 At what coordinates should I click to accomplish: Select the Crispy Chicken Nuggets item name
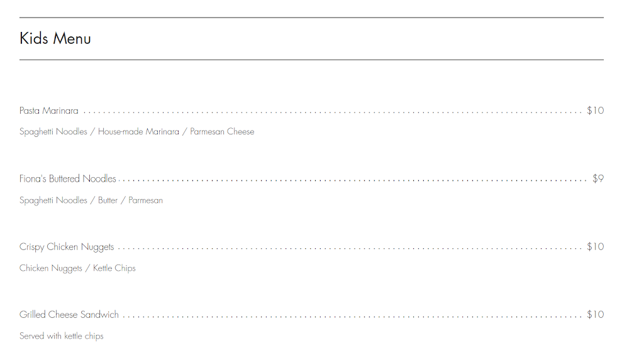(67, 247)
